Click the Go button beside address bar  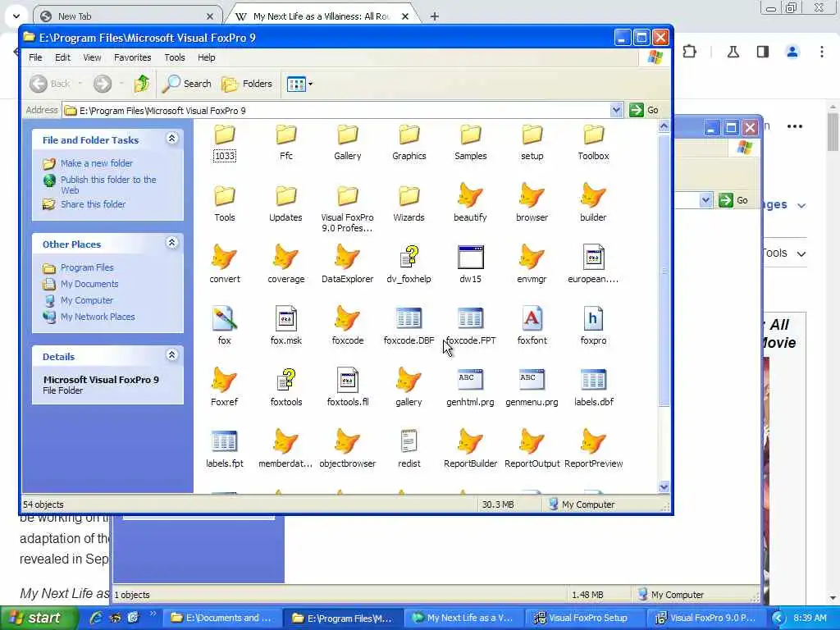coord(645,110)
